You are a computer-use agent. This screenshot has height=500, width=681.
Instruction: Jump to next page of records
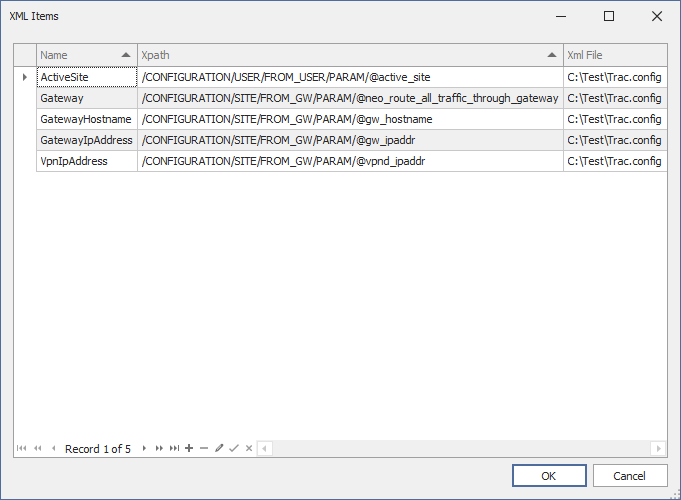pos(159,448)
